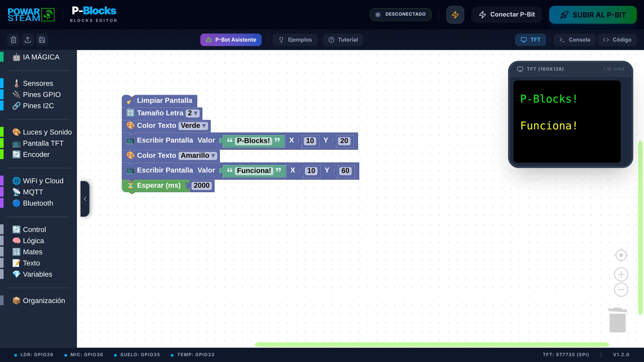Screen dimensions: 644x362
Task: Open the Tutorial menu
Action: (343, 40)
